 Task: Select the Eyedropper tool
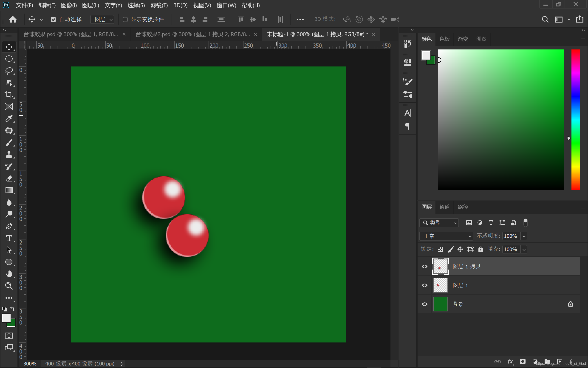(9, 118)
